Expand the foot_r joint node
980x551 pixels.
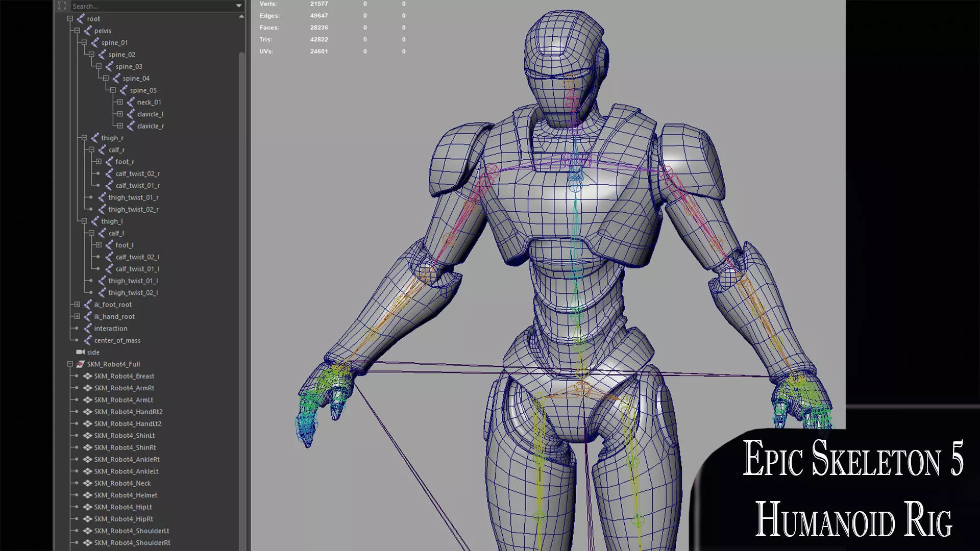[x=99, y=162]
